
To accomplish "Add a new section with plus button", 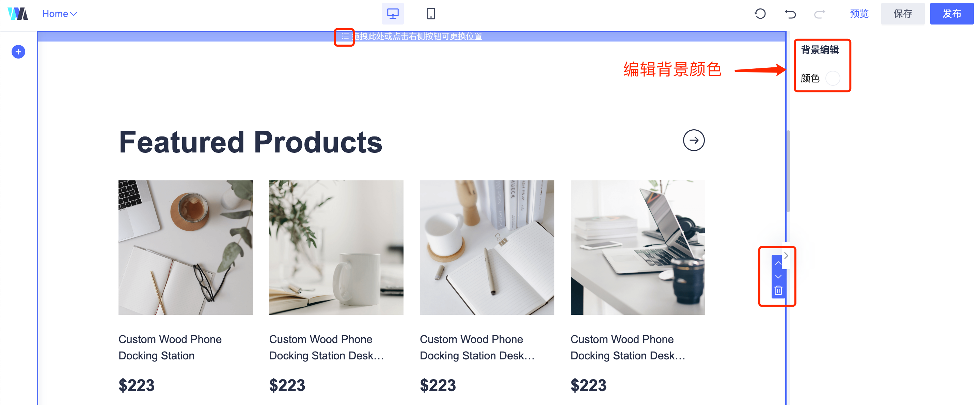I will [x=18, y=52].
